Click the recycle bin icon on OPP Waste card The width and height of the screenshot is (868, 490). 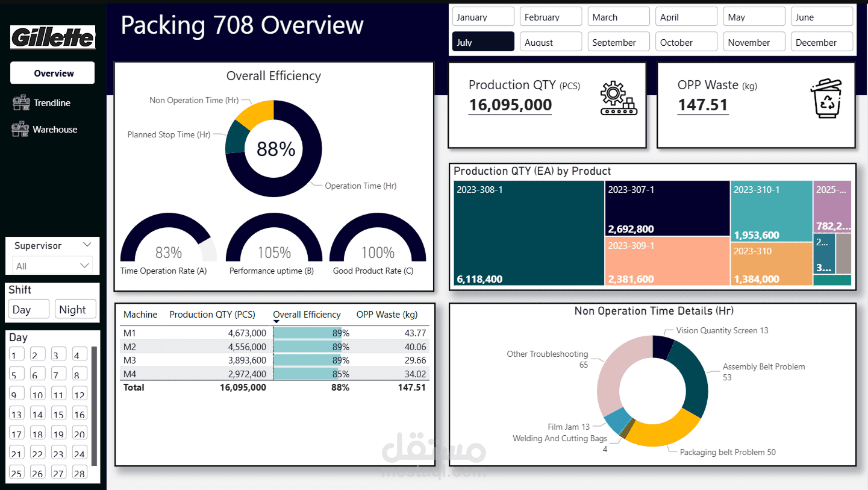tap(828, 98)
